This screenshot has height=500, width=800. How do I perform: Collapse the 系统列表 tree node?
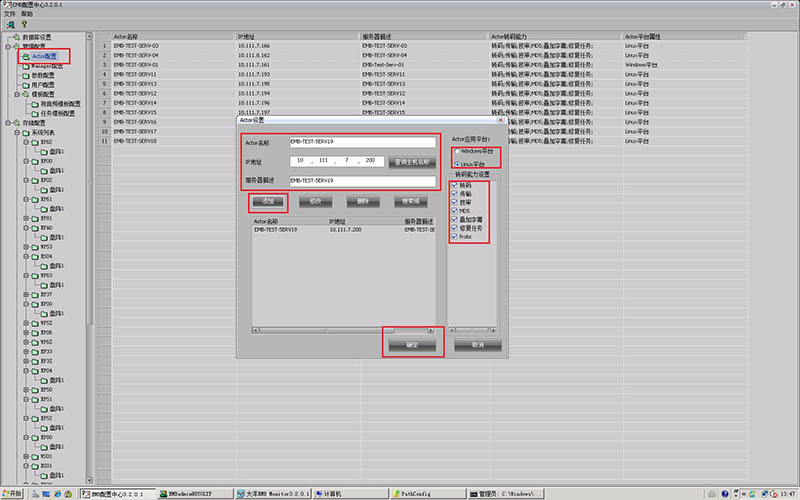point(17,133)
